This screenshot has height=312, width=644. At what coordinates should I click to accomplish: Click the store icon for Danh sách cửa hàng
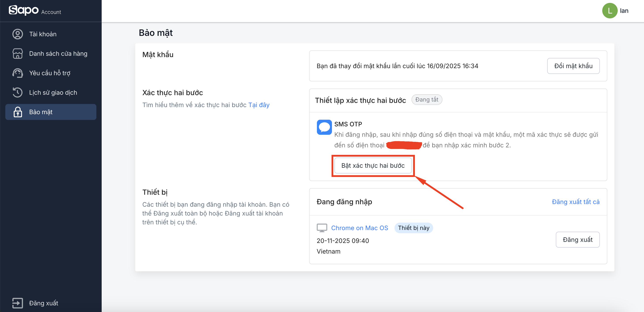(x=17, y=54)
